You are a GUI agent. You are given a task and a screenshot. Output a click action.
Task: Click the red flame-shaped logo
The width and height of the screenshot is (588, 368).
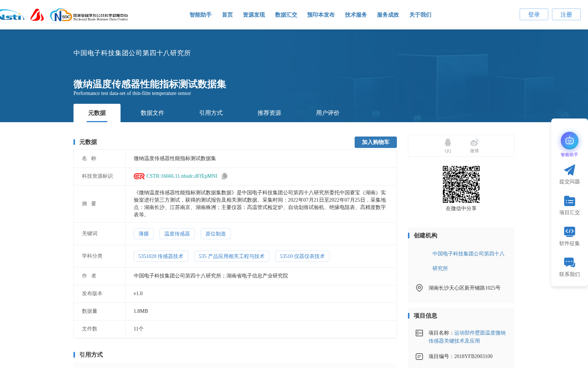(x=37, y=15)
